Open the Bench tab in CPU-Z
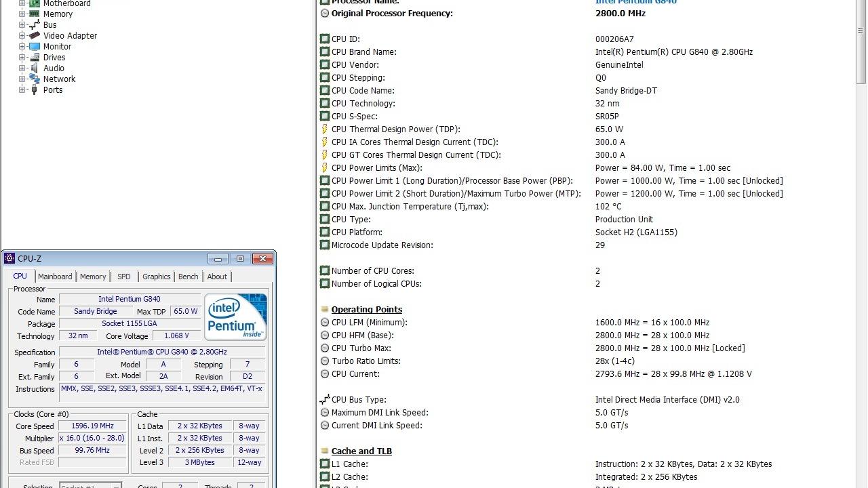The height and width of the screenshot is (488, 868). (188, 277)
